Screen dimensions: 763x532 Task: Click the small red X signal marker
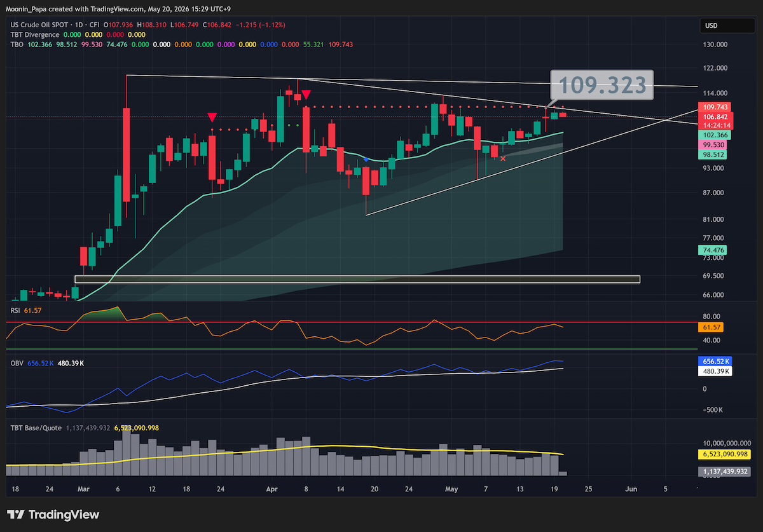click(x=503, y=158)
